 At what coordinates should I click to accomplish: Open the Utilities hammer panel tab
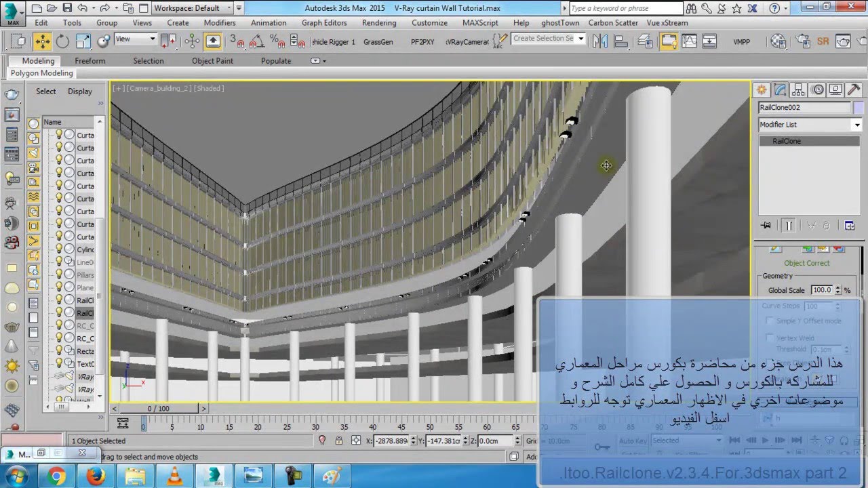(854, 89)
